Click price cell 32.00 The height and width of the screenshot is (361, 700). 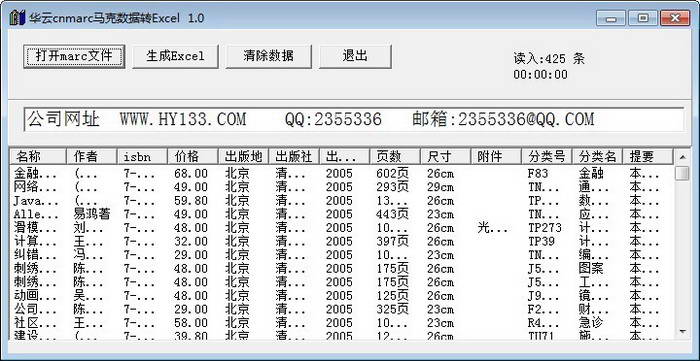point(191,241)
